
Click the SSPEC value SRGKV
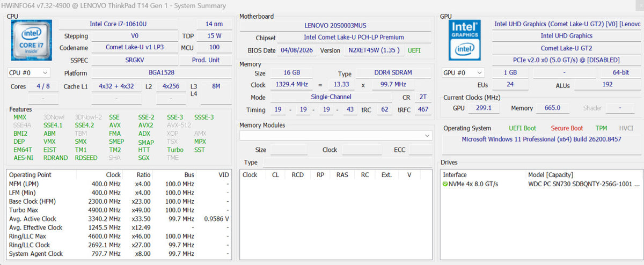coord(135,60)
